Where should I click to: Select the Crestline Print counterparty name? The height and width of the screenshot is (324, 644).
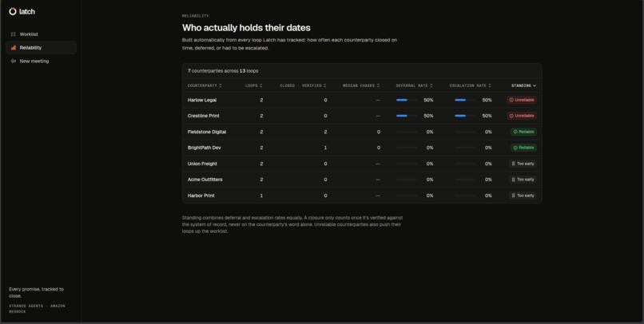[x=203, y=116]
